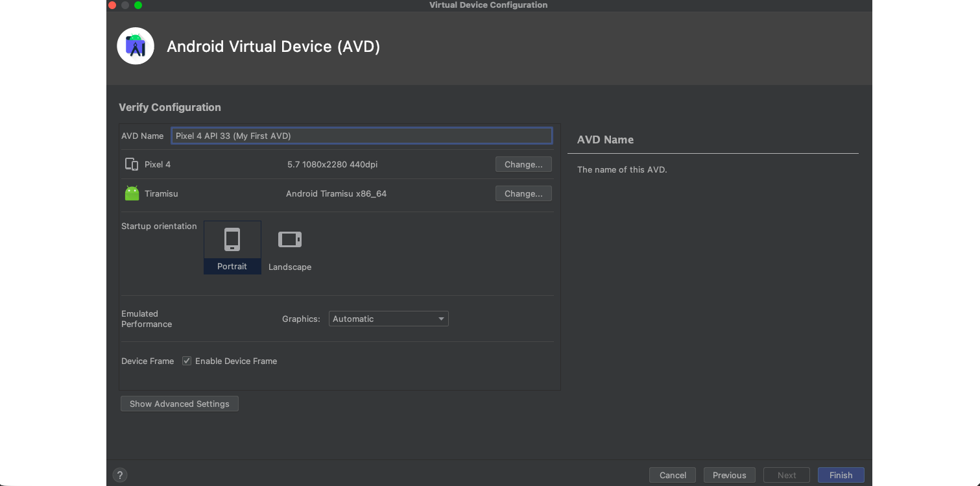
Task: Click 'The name of this AVD.' description
Action: [622, 169]
